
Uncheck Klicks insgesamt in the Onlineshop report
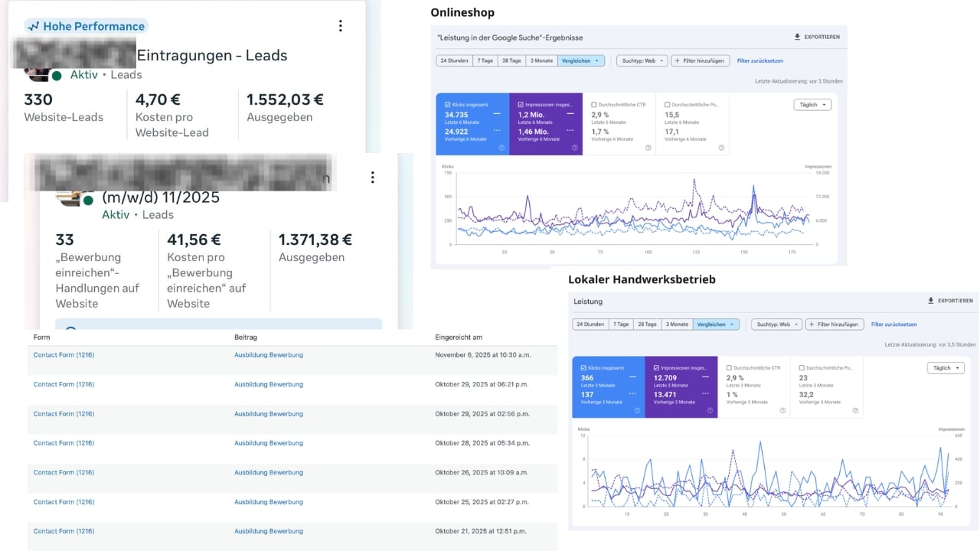point(448,105)
